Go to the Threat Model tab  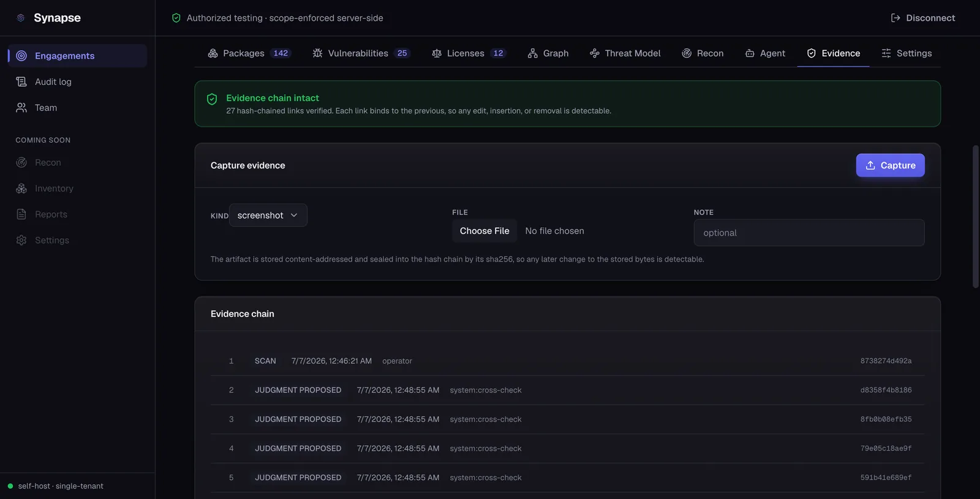tap(625, 53)
